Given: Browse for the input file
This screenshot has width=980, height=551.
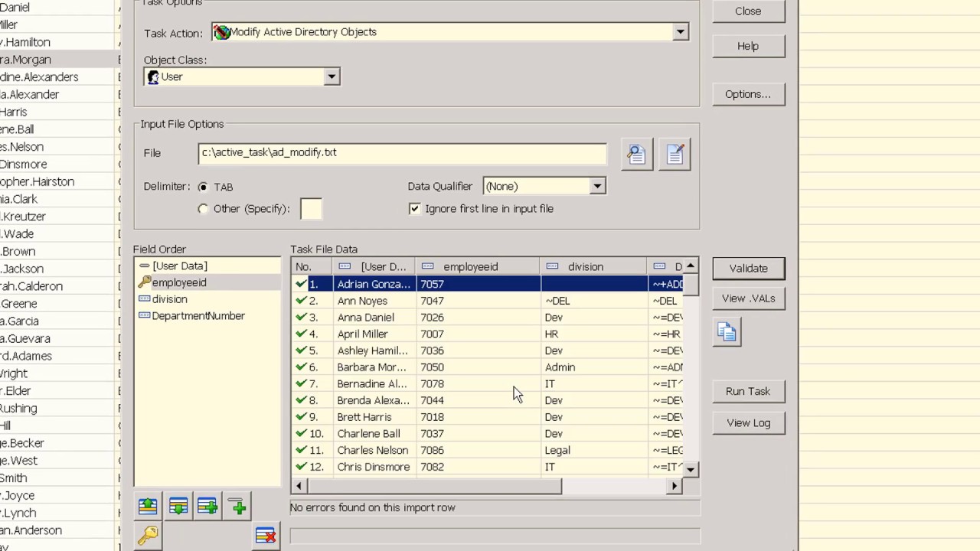Looking at the screenshot, I should 636,154.
